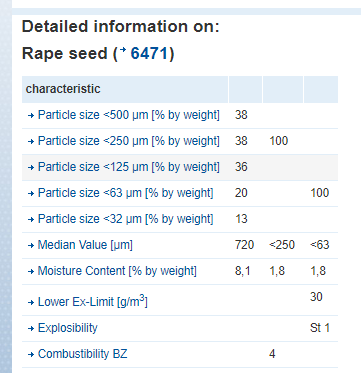Click arrow icon before Particle size <250 µm
The height and width of the screenshot is (373, 361).
coord(31,142)
